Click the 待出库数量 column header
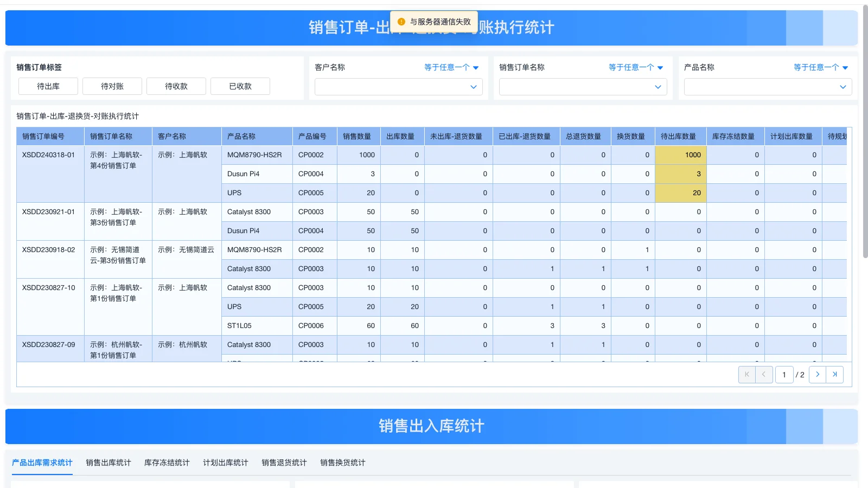The image size is (868, 488). [681, 136]
